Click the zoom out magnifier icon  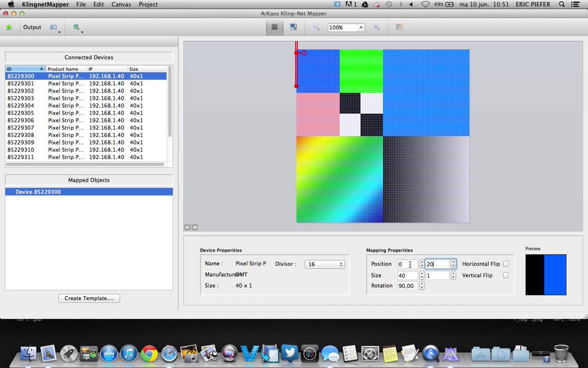pos(316,28)
